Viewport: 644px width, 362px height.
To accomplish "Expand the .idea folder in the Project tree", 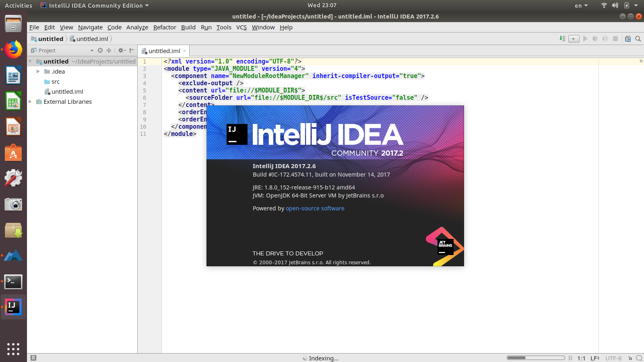I will pyautogui.click(x=37, y=71).
